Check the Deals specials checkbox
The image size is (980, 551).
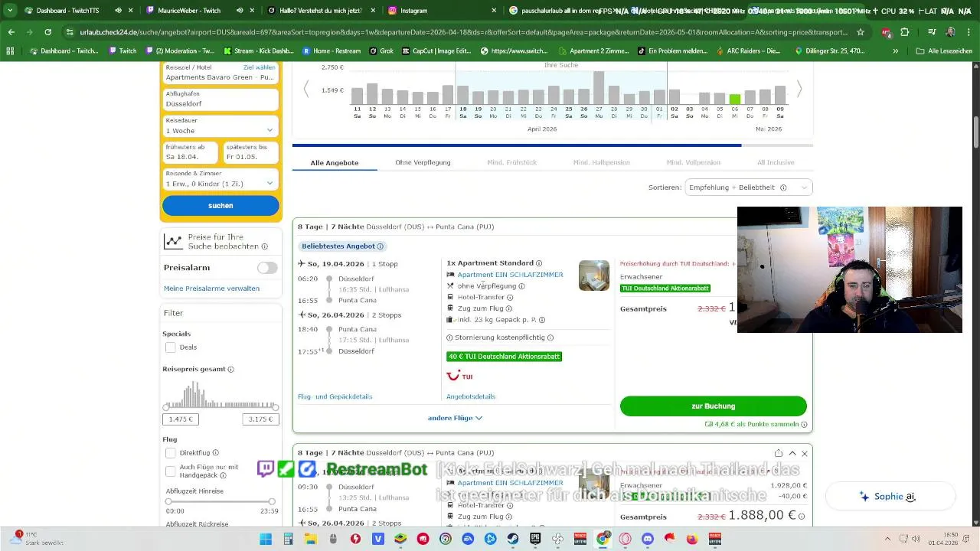171,347
